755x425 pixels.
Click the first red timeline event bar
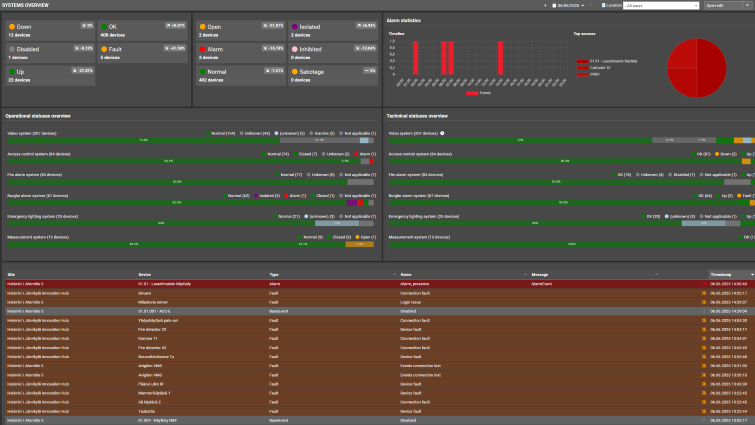coord(416,58)
